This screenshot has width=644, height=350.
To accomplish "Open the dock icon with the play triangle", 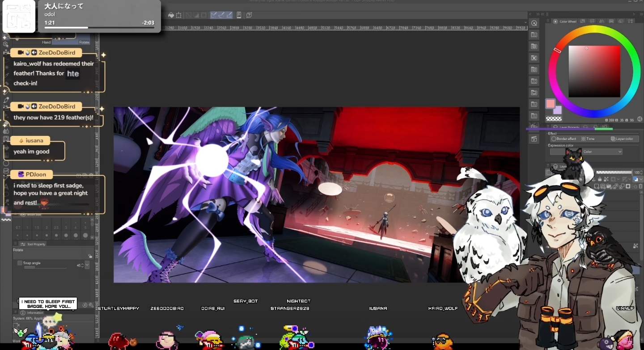I will coord(534,139).
